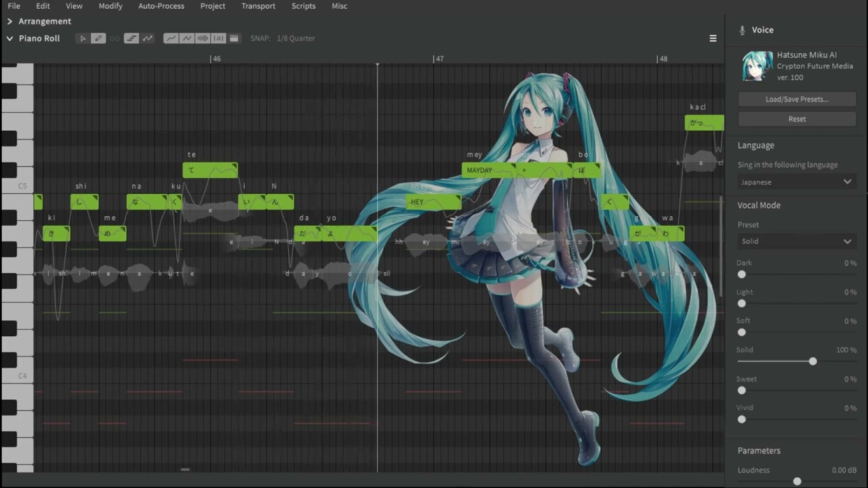Open the Solid vocal mode preset dropdown

coord(797,241)
